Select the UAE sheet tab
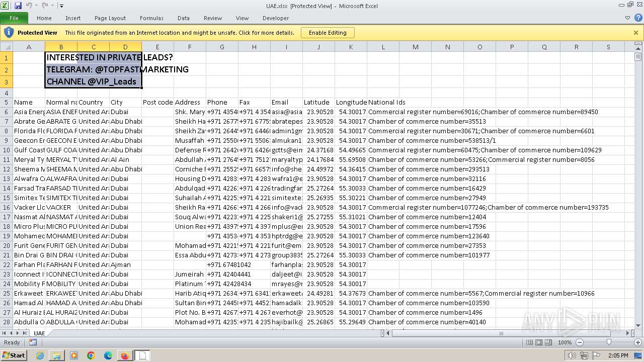This screenshot has width=644, height=362. click(39, 333)
